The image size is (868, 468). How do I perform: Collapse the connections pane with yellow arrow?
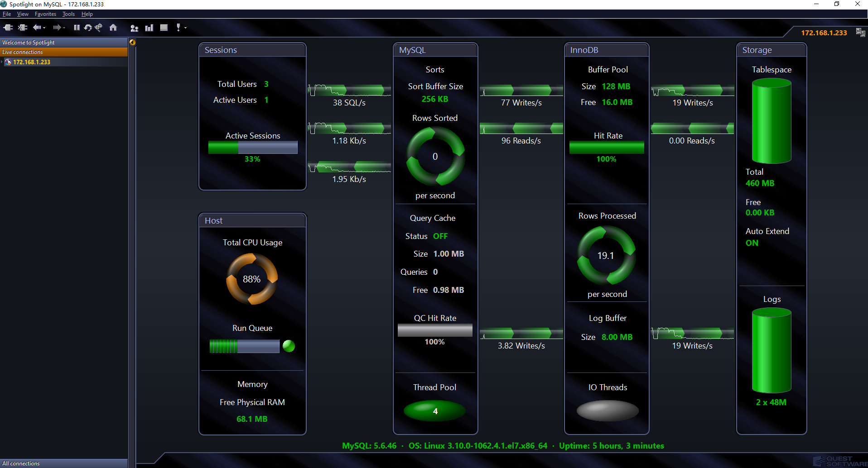(132, 42)
